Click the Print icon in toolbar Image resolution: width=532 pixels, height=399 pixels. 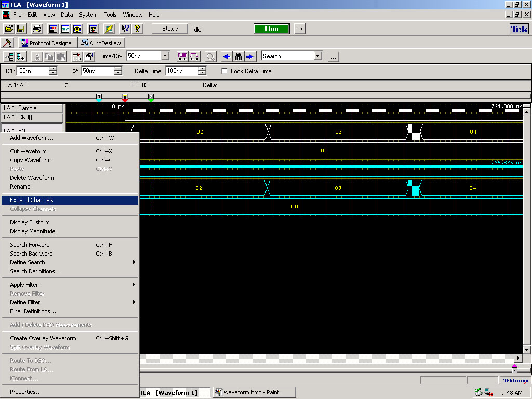point(37,29)
